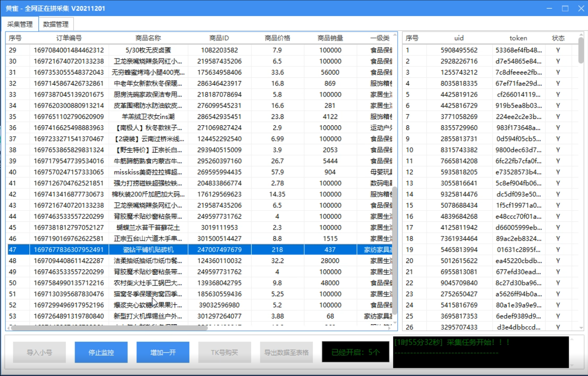Viewport: 588px width, 376px height.
Task: Click token 7c8dfeeee2fb
Action: (x=519, y=72)
